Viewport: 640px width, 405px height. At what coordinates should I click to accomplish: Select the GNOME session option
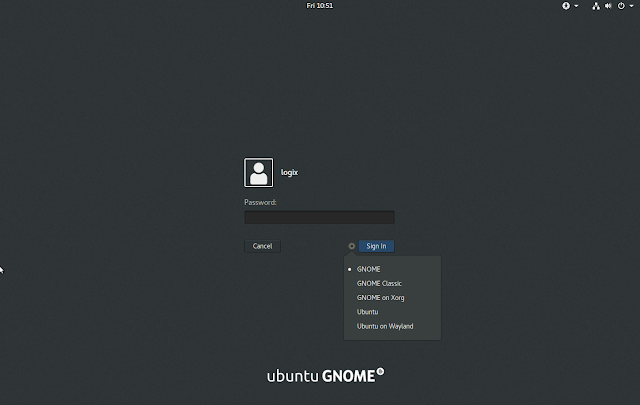tap(368, 269)
